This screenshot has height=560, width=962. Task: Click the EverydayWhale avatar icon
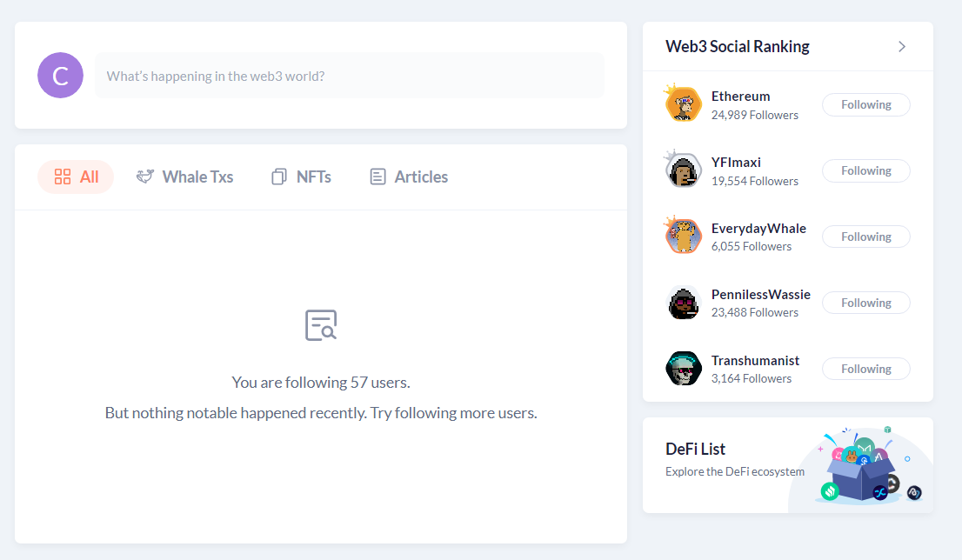pyautogui.click(x=683, y=236)
